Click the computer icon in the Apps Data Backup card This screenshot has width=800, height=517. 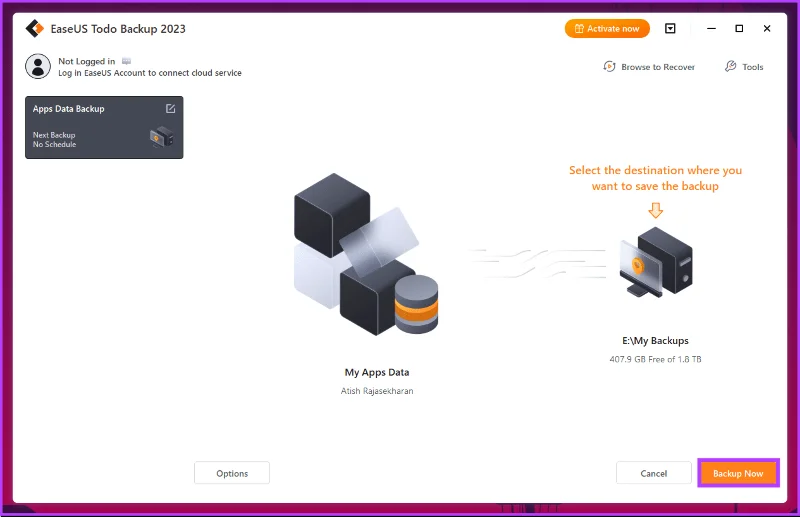click(x=162, y=137)
